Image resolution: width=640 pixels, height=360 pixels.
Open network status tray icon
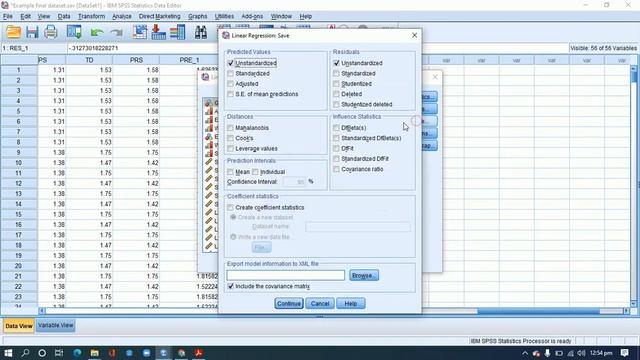570,353
